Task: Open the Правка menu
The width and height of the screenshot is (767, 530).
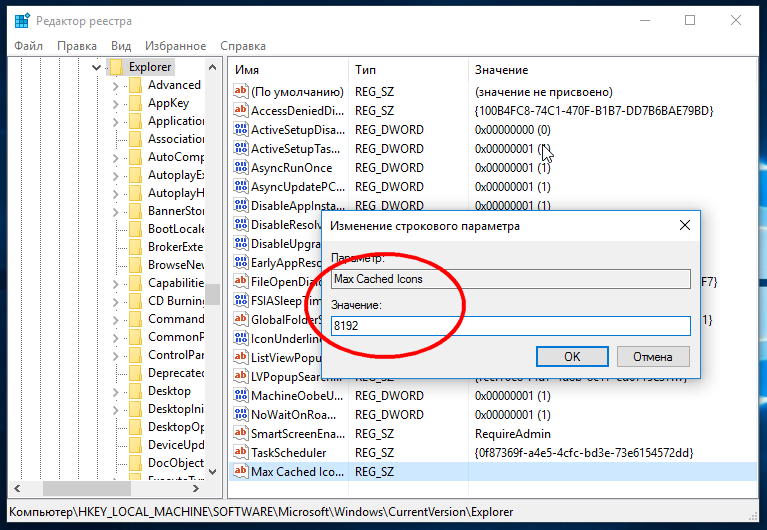Action: (x=77, y=46)
